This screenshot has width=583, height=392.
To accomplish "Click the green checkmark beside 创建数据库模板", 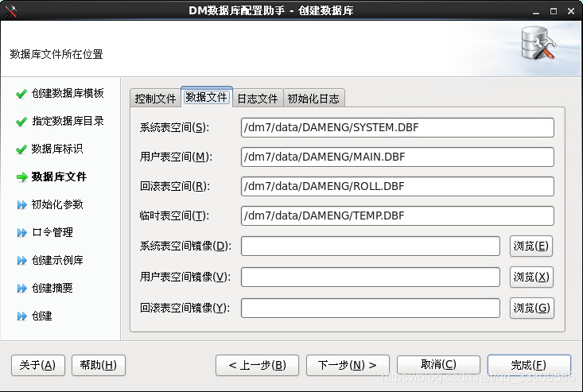I will (21, 94).
